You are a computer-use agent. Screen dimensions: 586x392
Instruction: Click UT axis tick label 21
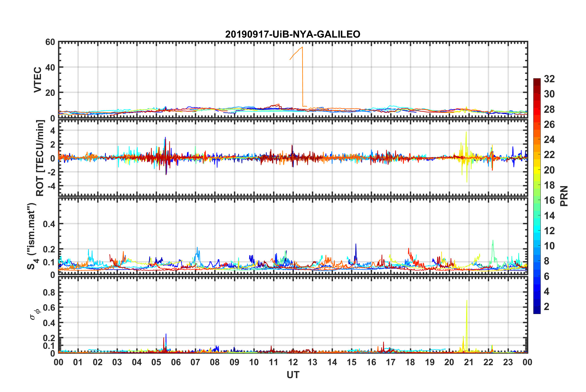(469, 362)
